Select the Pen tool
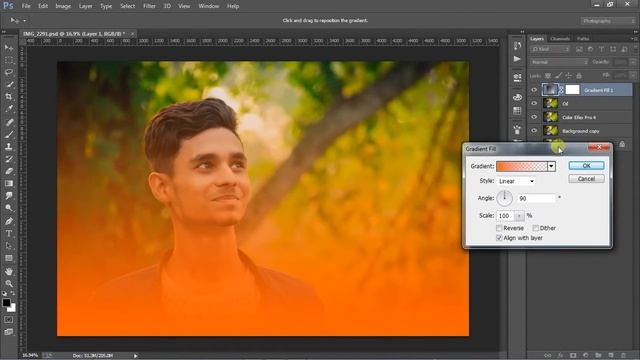This screenshot has height=360, width=640. tap(9, 221)
